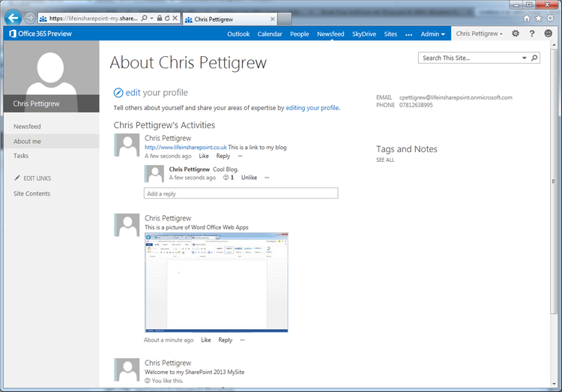Open more options for blog link post
The image size is (562, 392).
[240, 156]
